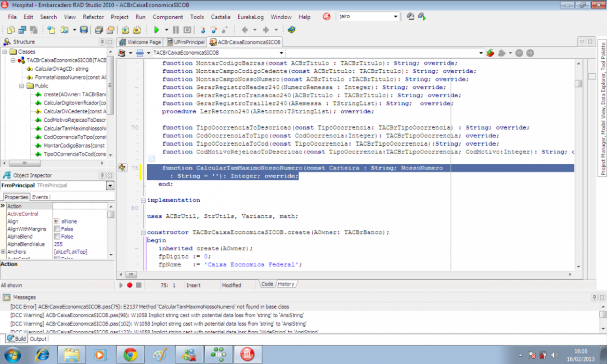Switch to the Events tab in Object Inspector
The image size is (607, 364).
(40, 197)
